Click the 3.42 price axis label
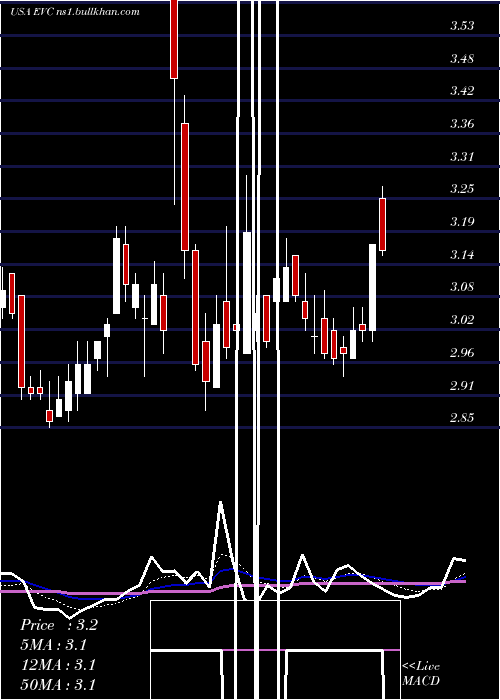 tap(462, 91)
